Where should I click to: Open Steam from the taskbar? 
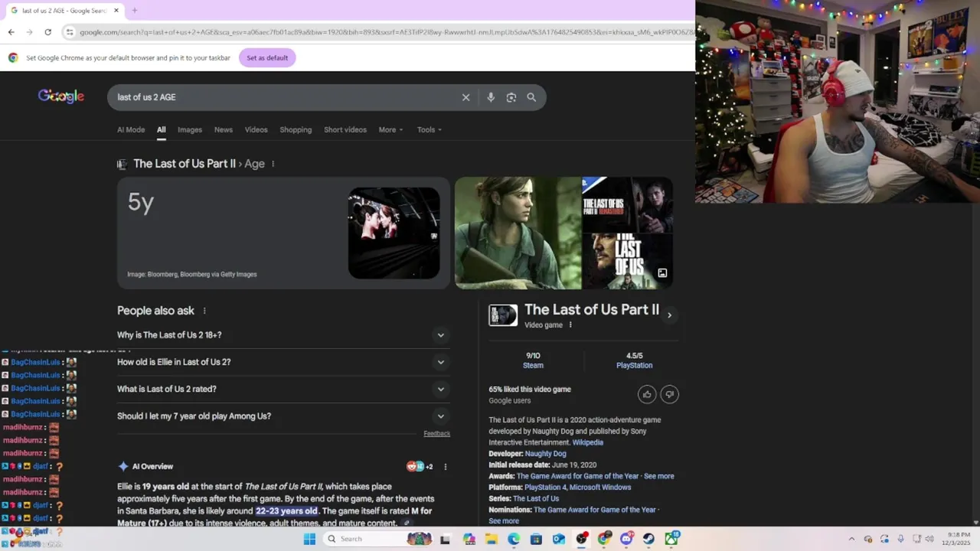click(648, 539)
